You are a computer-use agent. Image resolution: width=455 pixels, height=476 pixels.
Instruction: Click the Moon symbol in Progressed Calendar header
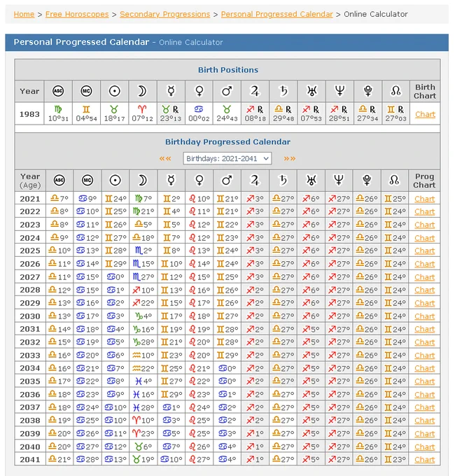[143, 181]
